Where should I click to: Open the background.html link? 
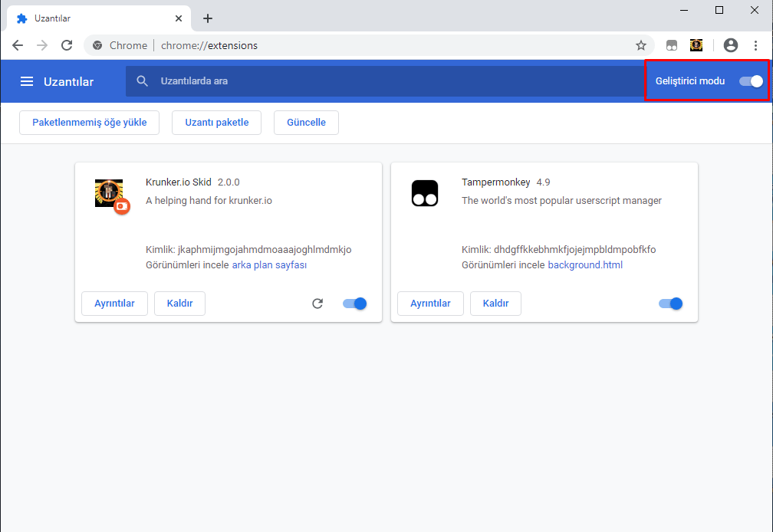pyautogui.click(x=585, y=265)
